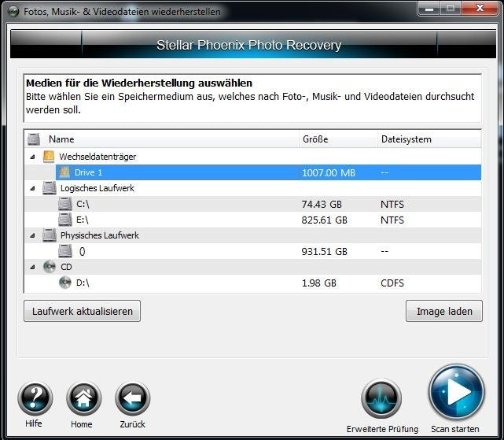Click the Home label text
Viewport: 504px width, 440px height.
pyautogui.click(x=81, y=424)
